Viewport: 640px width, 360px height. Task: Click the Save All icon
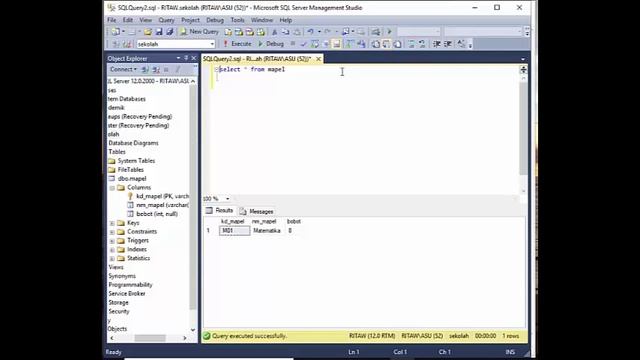(169, 31)
